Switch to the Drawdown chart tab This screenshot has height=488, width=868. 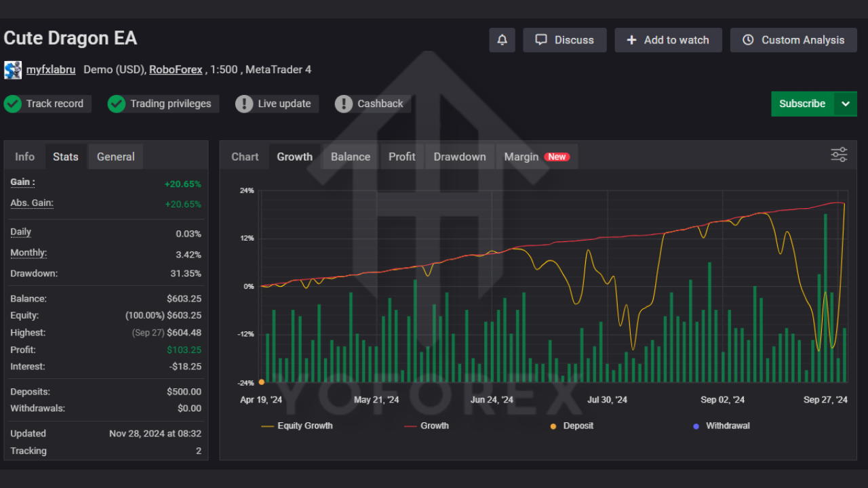pos(460,157)
